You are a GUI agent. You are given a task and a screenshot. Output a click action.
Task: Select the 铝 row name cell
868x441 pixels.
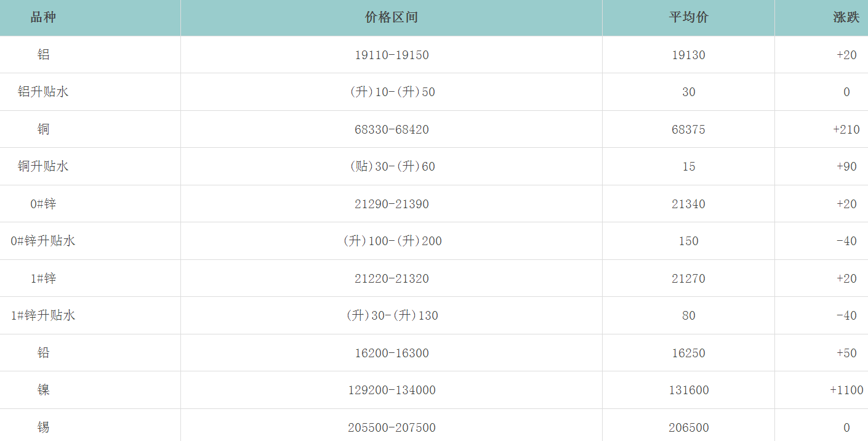point(43,55)
